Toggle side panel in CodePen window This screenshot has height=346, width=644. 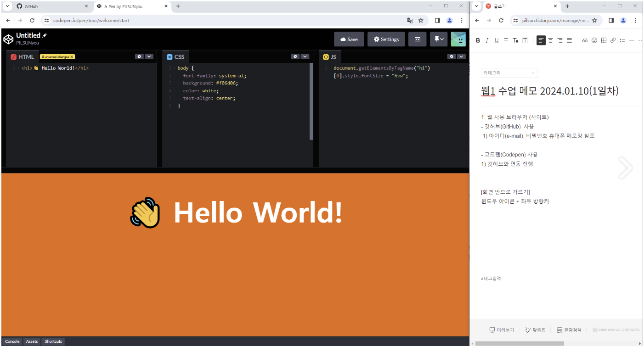pyautogui.click(x=437, y=20)
